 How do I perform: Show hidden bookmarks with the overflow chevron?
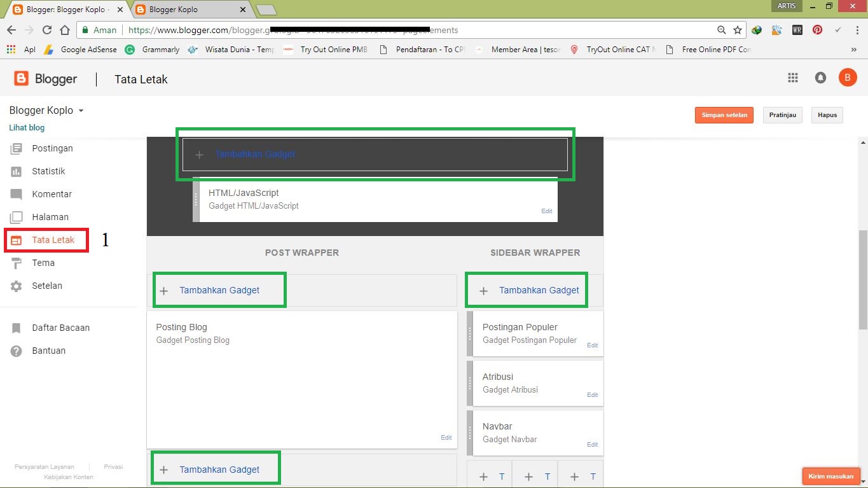[x=854, y=49]
